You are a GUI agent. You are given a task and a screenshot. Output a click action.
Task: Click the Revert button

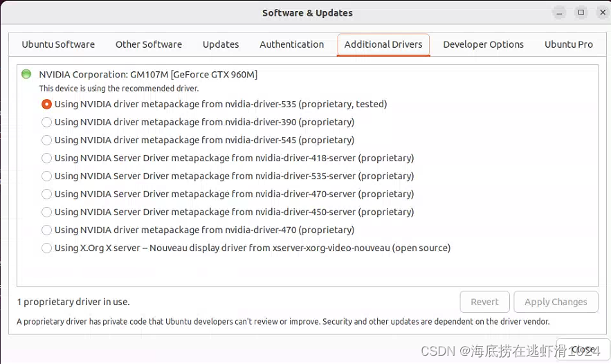484,302
